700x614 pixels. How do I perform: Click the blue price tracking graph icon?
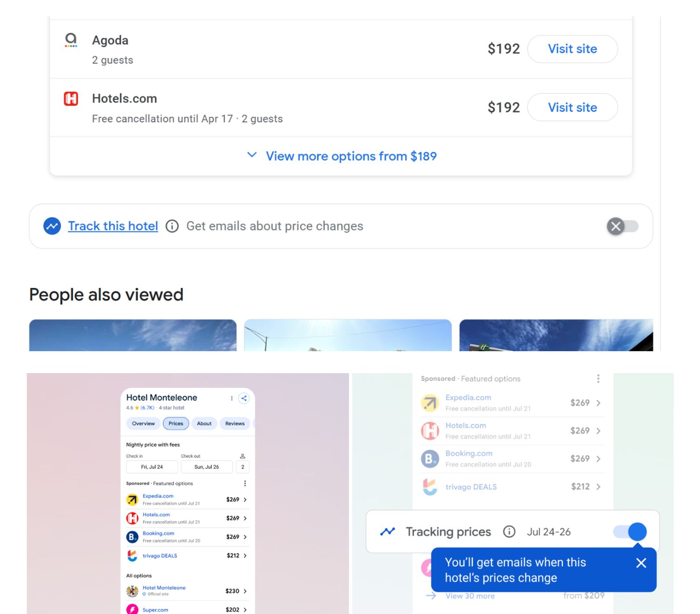pos(52,226)
